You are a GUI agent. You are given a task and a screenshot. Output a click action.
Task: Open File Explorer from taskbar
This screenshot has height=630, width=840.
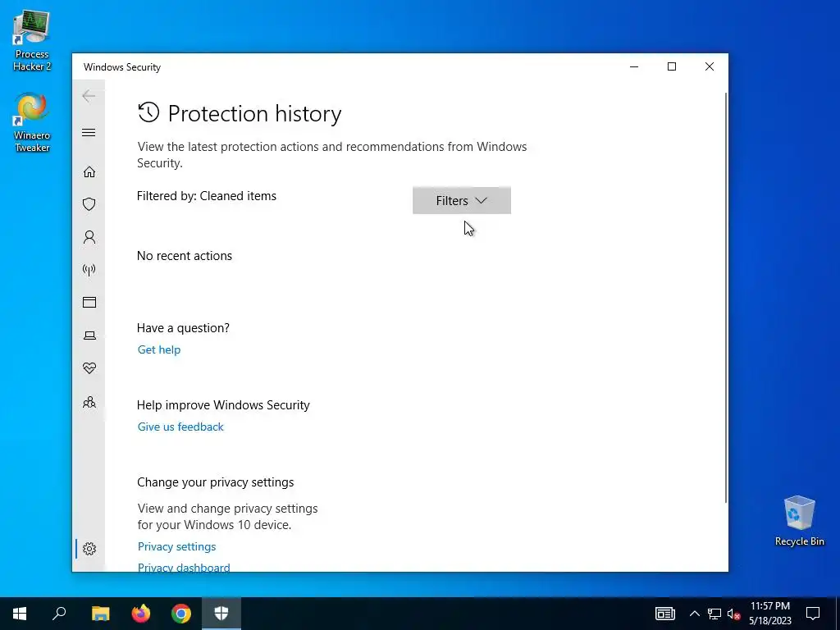pyautogui.click(x=100, y=614)
